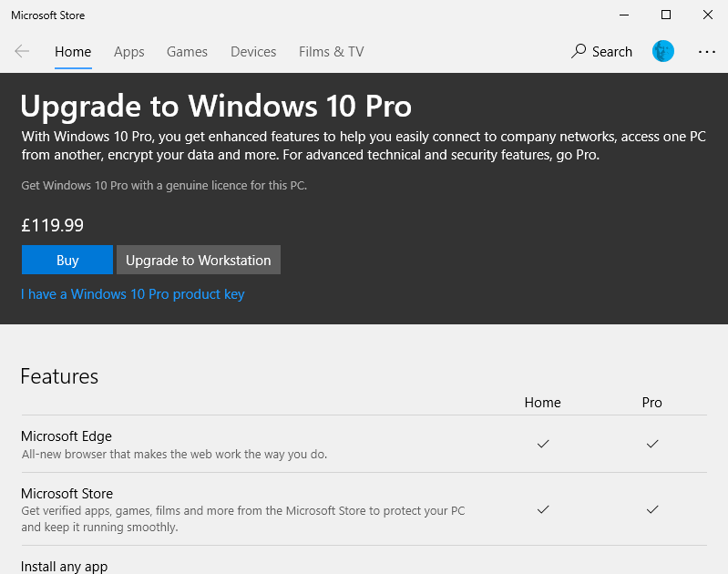Open the 'I have a Windows 10 Pro product key' link
The width and height of the screenshot is (728, 574).
133,294
